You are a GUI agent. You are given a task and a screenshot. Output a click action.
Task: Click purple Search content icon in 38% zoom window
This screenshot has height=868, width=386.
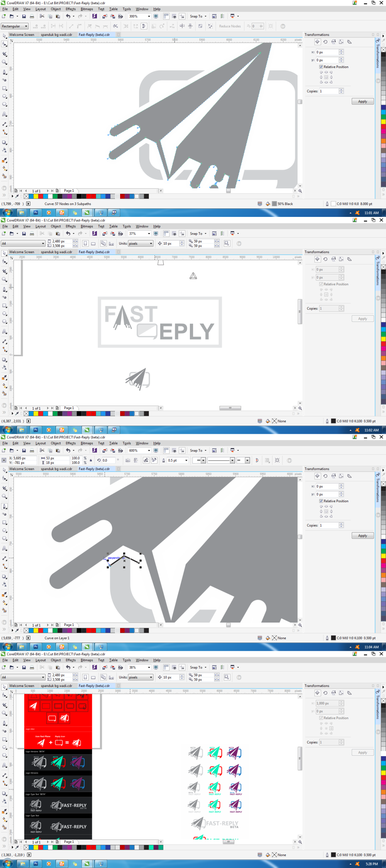[x=95, y=667]
